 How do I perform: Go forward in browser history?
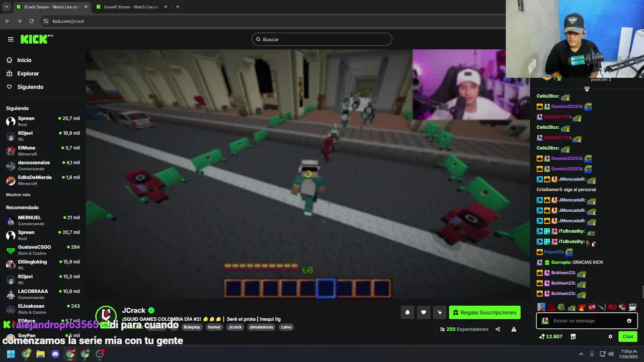19,21
